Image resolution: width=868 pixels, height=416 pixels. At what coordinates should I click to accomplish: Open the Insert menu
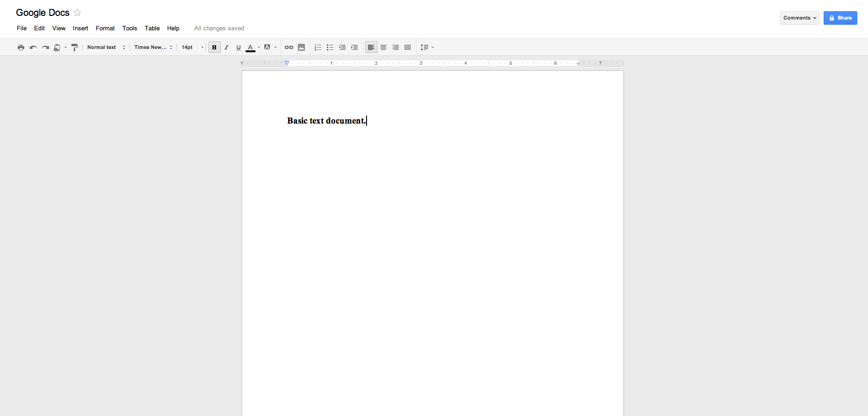click(80, 28)
